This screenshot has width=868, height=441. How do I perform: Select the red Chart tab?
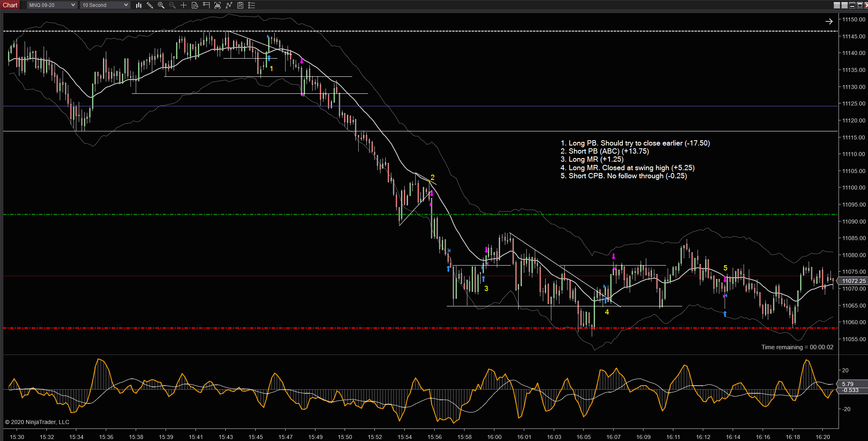[10, 5]
